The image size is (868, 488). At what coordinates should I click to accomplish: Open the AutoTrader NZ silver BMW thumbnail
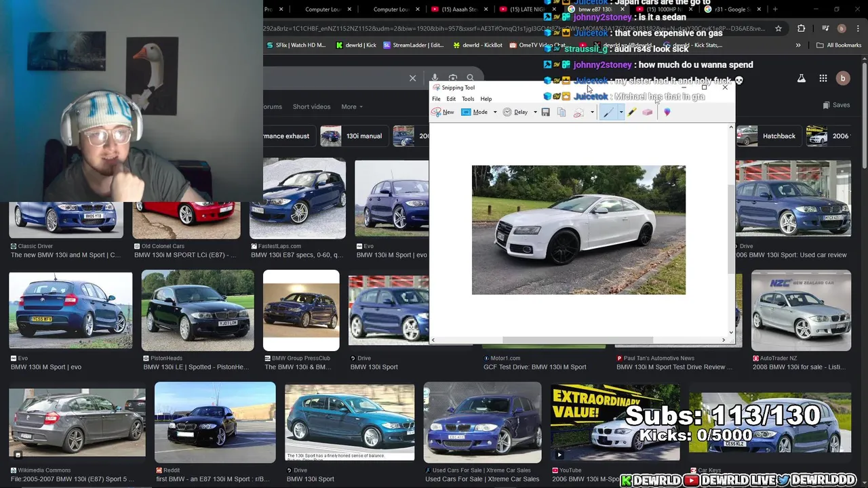pyautogui.click(x=801, y=310)
